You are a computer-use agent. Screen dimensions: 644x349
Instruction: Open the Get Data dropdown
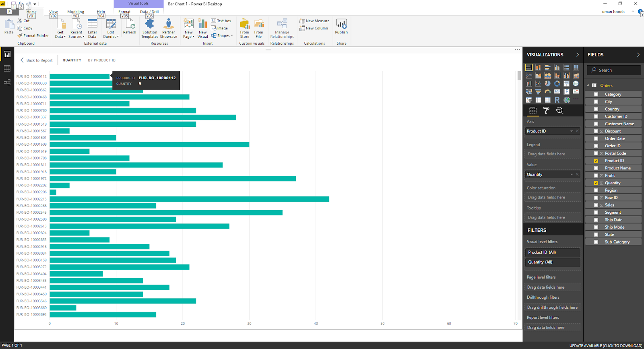pos(60,29)
